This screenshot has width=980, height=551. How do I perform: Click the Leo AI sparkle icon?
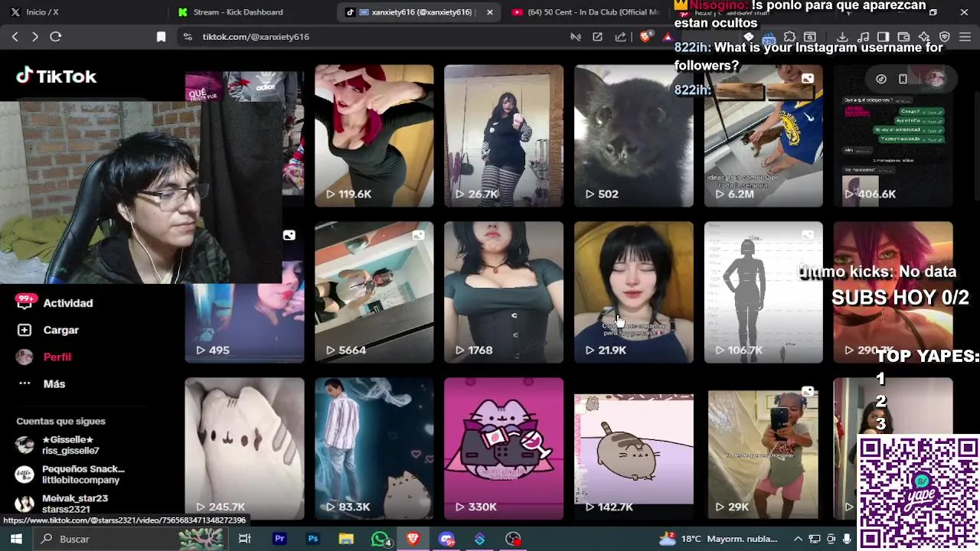pos(924,37)
